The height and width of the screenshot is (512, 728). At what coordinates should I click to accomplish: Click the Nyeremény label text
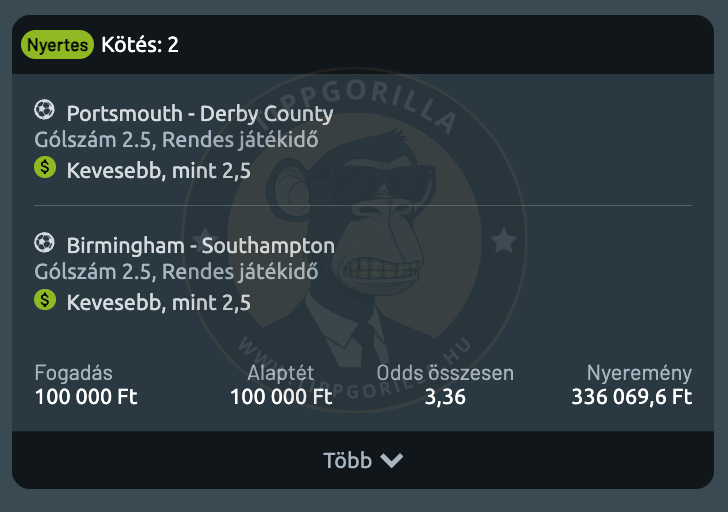coord(639,373)
